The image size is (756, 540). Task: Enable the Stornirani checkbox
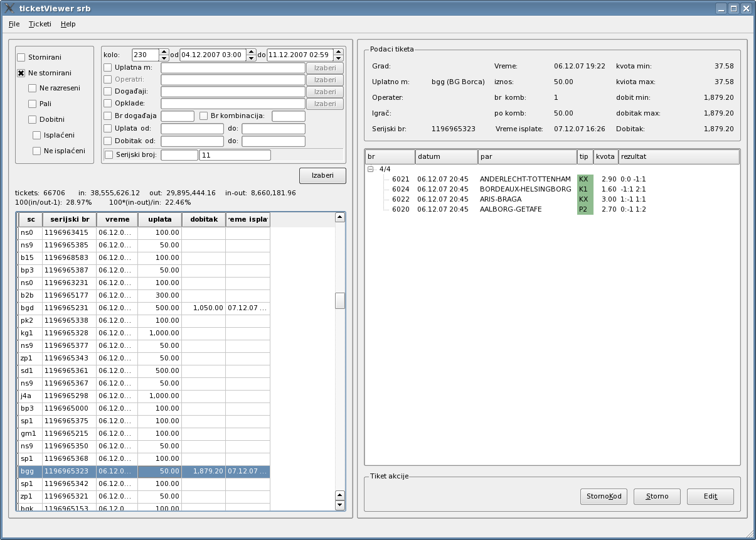click(21, 57)
